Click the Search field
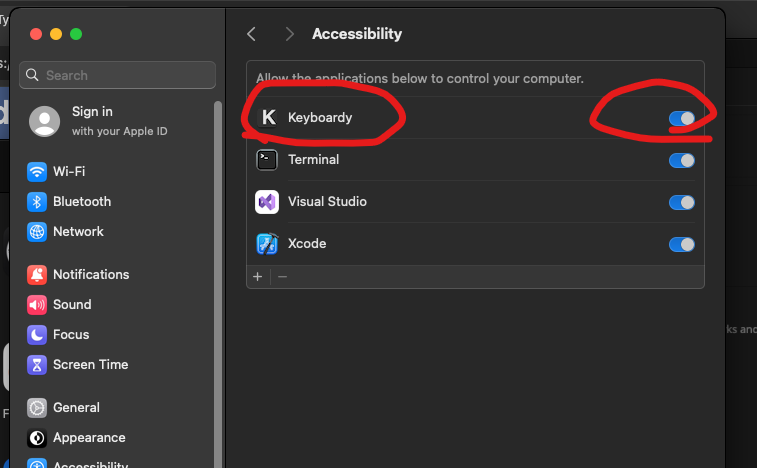The image size is (757, 468). pyautogui.click(x=117, y=75)
